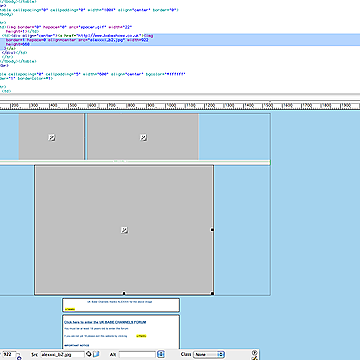The height and width of the screenshot is (360, 360).
Task: Click inside the Alt text input
Action: (137, 354)
